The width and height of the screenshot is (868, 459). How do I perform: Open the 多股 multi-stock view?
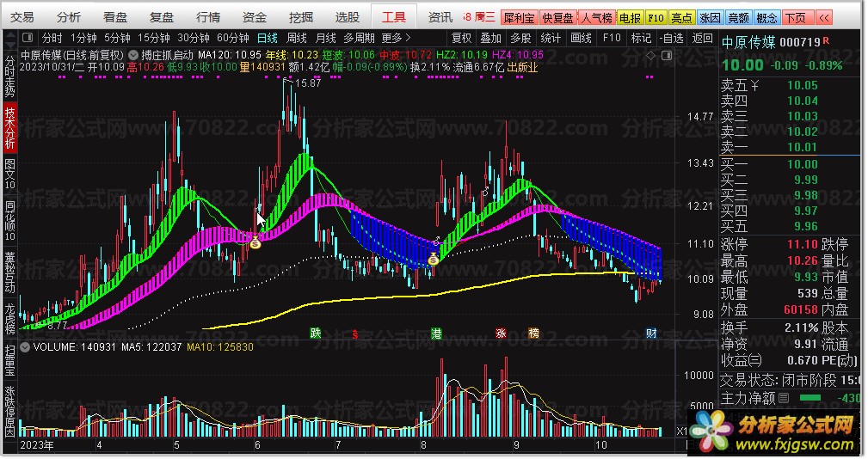tap(520, 38)
